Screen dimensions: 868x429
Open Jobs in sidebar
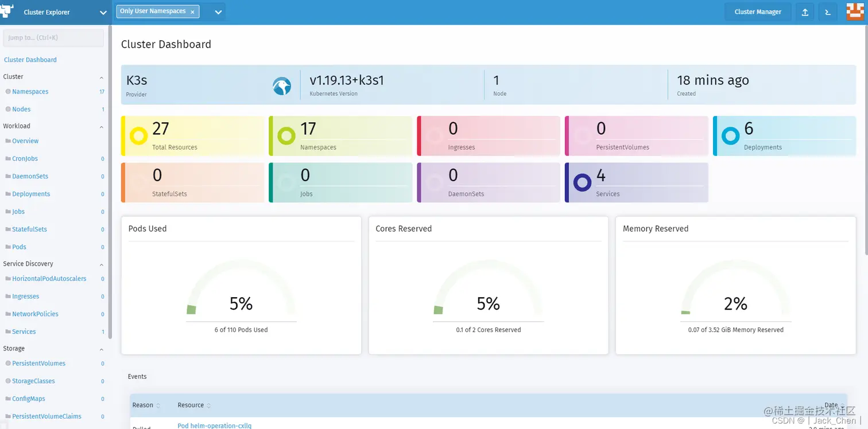click(18, 212)
